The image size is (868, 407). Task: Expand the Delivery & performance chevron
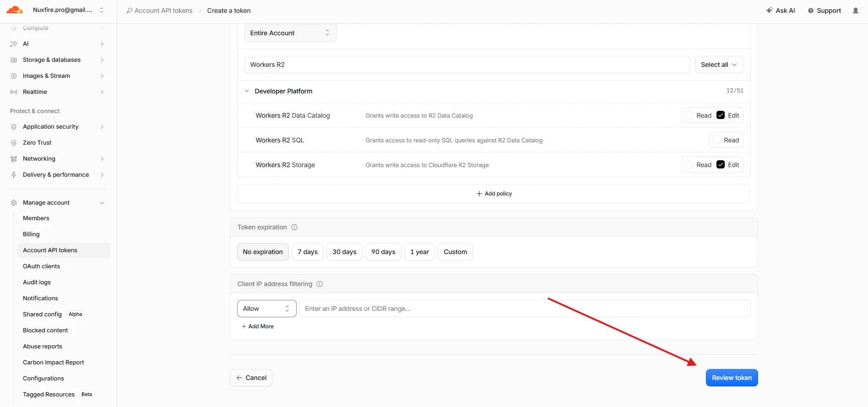click(102, 175)
